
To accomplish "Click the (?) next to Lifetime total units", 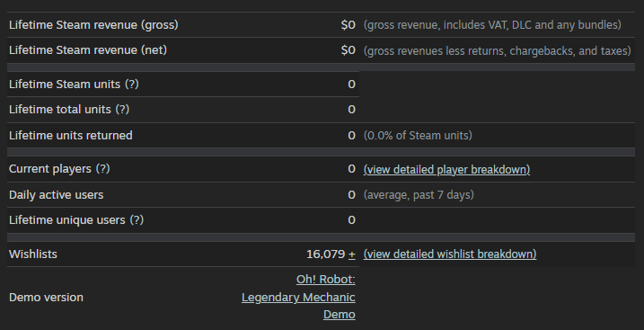I will click(122, 110).
